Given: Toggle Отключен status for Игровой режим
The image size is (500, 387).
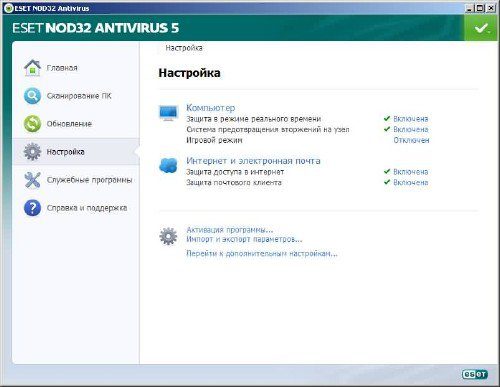Looking at the screenshot, I should tap(411, 140).
